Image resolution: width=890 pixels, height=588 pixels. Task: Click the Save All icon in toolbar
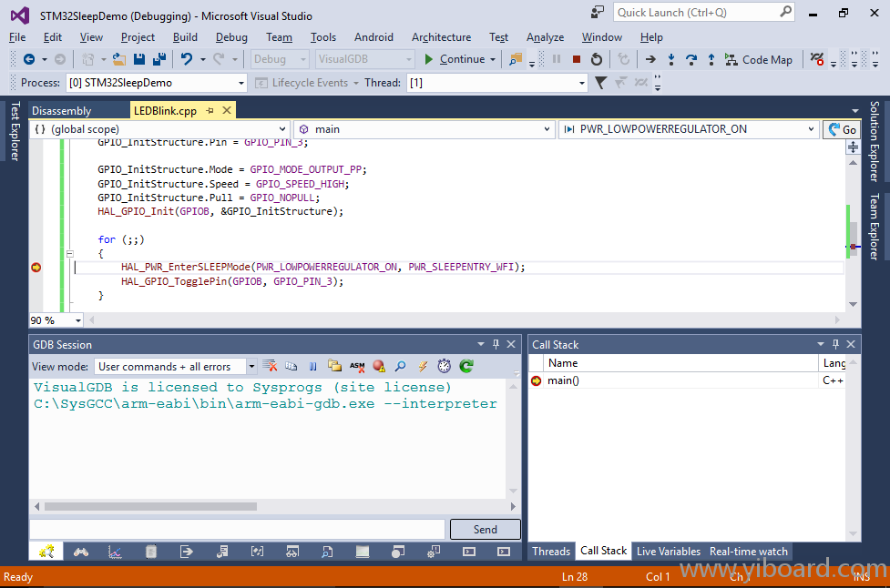click(159, 59)
